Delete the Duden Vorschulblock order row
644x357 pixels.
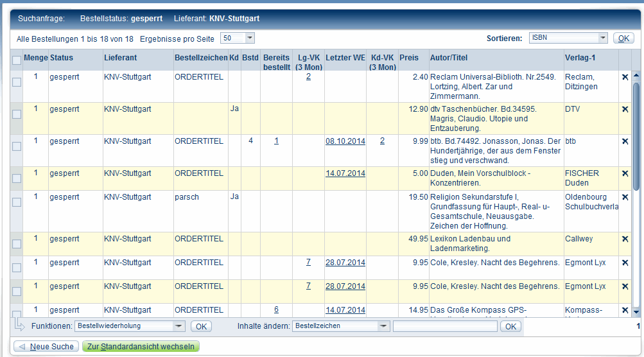point(625,173)
